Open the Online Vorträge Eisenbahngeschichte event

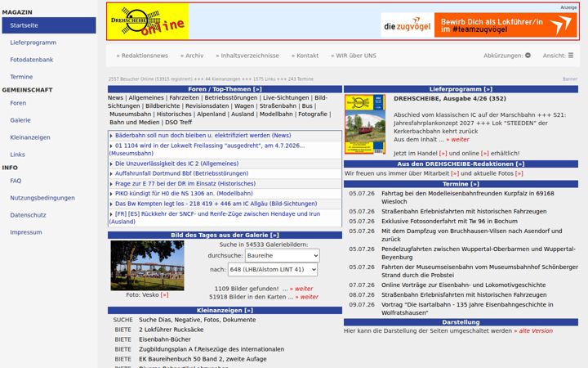coord(464,285)
